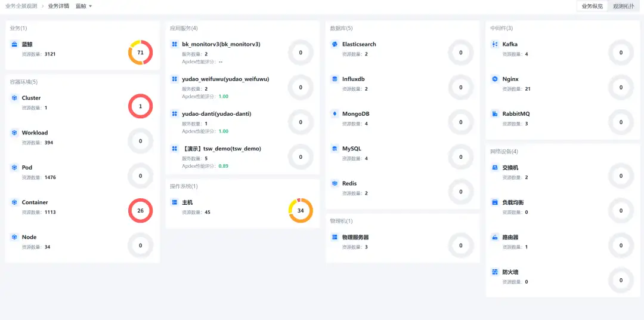Click the MongoDB name text
644x320 pixels.
click(x=356, y=113)
